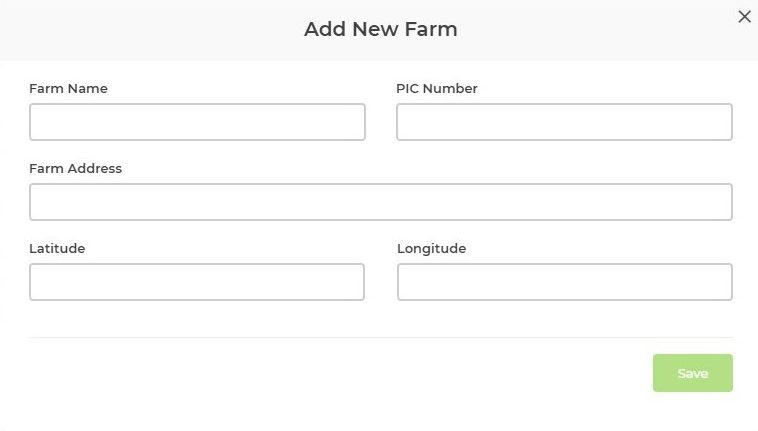Click the word Name in Farm Name label
This screenshot has height=431, width=758.
(x=88, y=88)
